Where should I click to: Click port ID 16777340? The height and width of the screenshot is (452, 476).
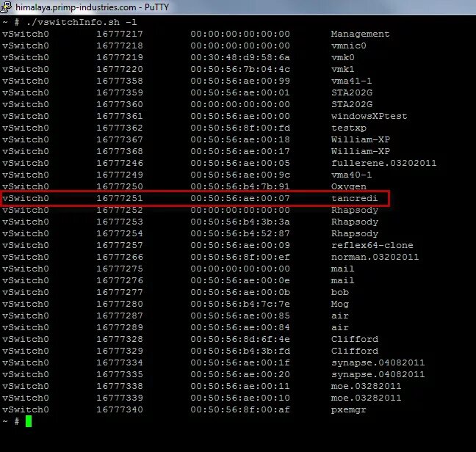tap(120, 410)
